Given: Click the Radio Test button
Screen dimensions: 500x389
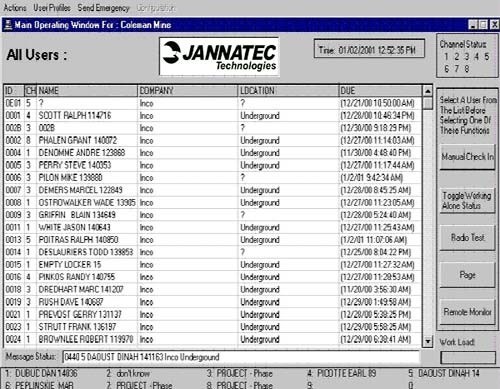Looking at the screenshot, I should 467,238.
